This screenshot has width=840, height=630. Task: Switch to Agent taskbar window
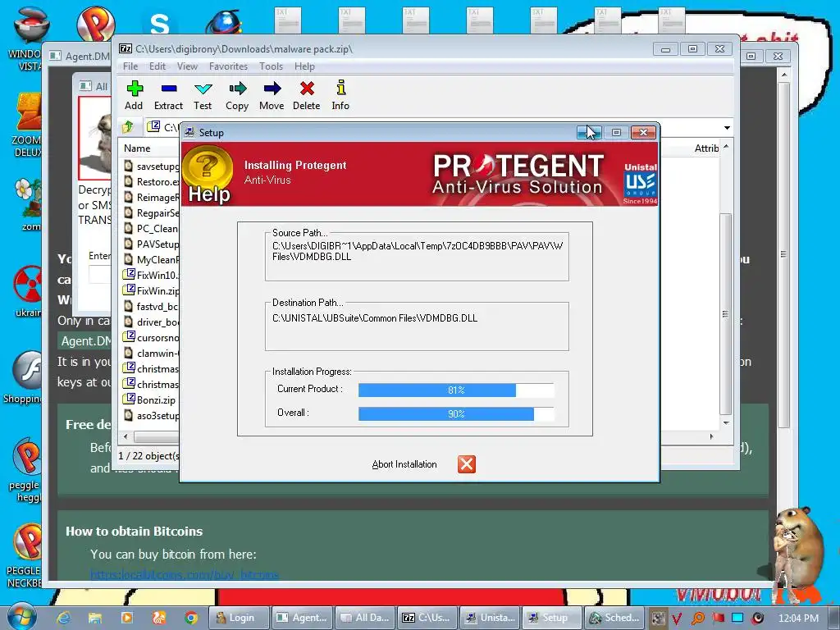302,618
